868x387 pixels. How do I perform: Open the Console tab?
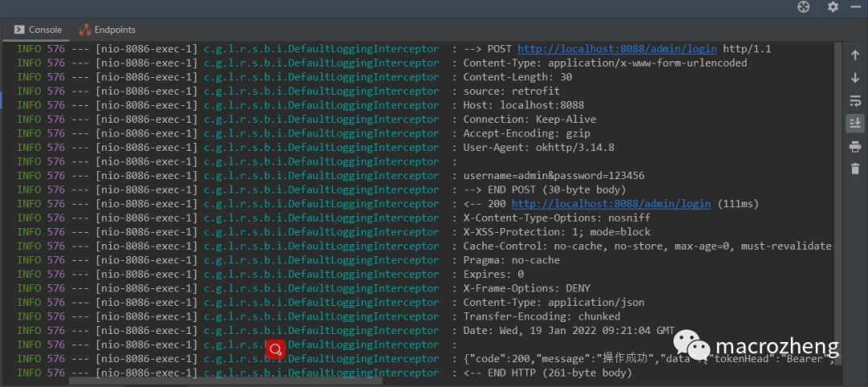38,30
